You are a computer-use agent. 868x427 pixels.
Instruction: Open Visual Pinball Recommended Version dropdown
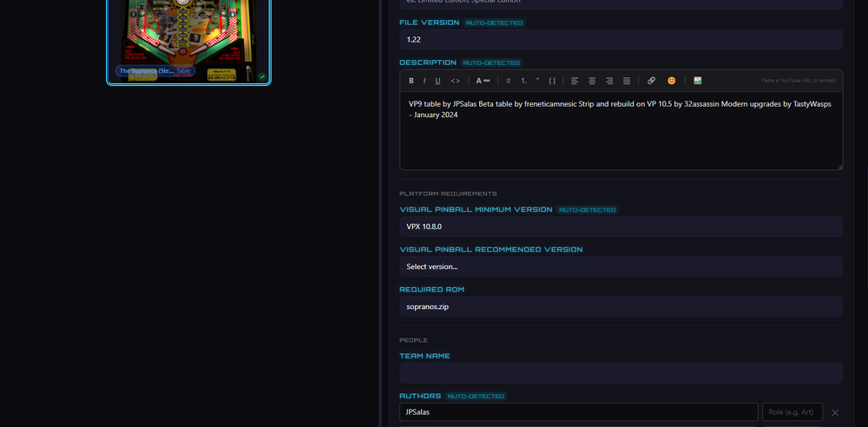point(621,266)
